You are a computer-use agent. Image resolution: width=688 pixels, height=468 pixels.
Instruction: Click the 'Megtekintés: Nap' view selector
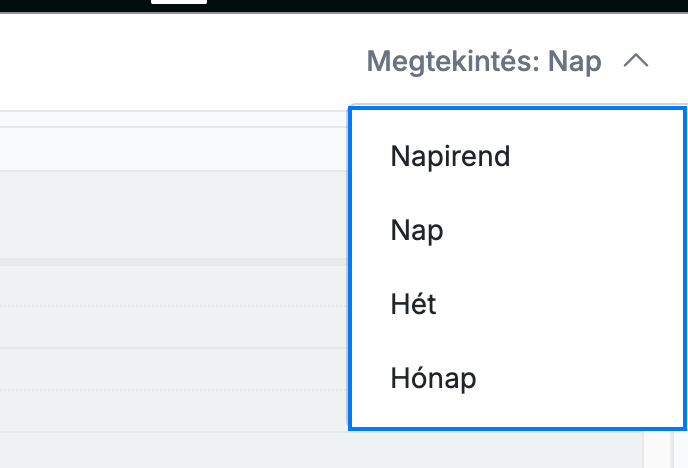[x=507, y=61]
